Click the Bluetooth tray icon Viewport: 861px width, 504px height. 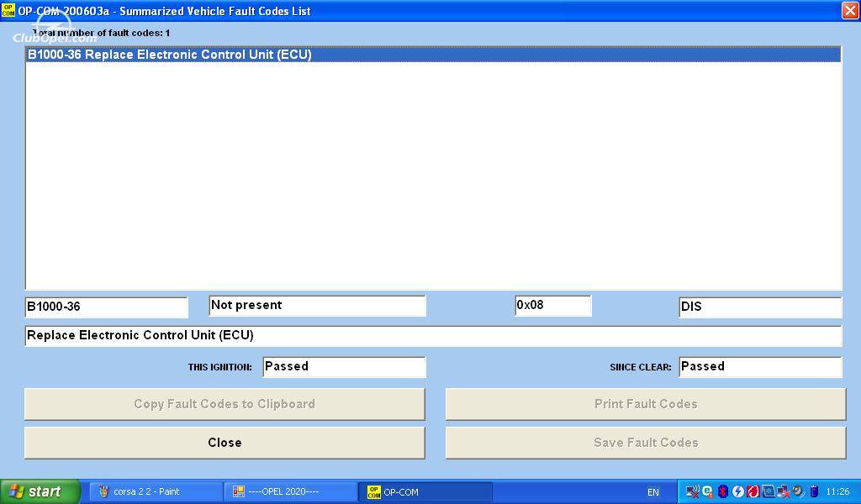722,491
